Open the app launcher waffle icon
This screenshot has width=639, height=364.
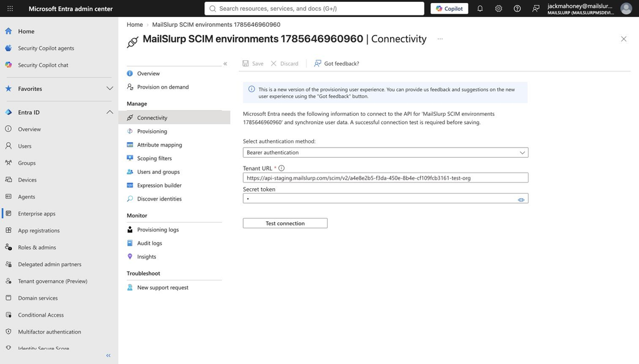tap(10, 9)
